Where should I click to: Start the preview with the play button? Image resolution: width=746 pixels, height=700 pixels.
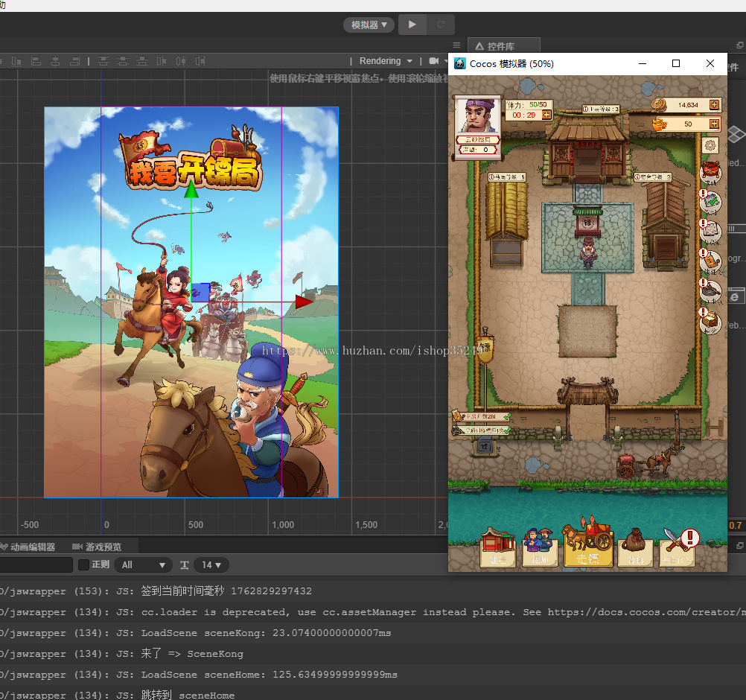412,25
